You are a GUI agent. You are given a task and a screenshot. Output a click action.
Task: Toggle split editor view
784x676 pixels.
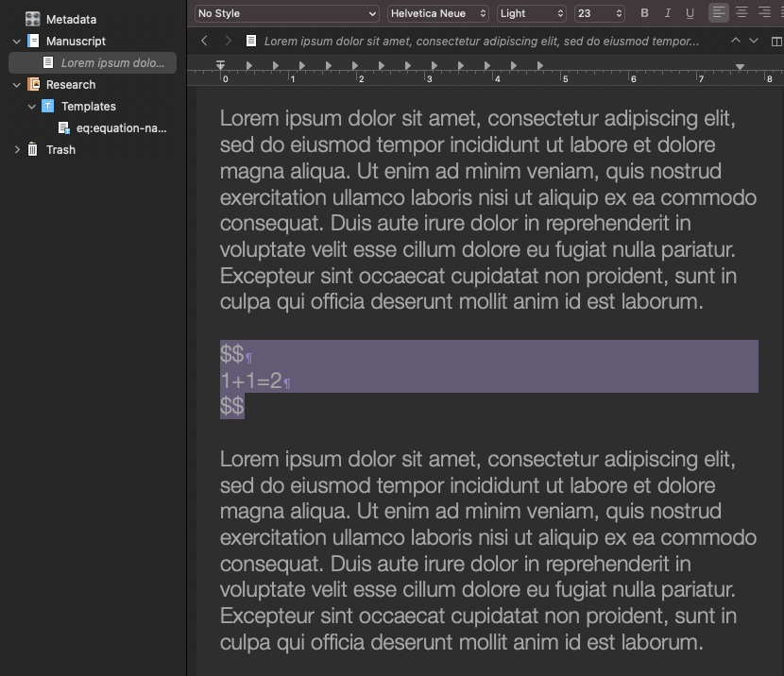coord(776,42)
